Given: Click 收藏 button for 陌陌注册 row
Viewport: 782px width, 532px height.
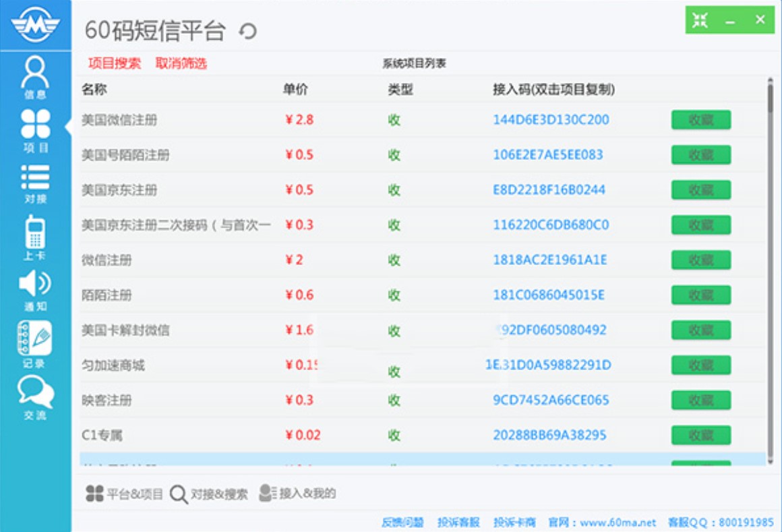Looking at the screenshot, I should (x=700, y=295).
